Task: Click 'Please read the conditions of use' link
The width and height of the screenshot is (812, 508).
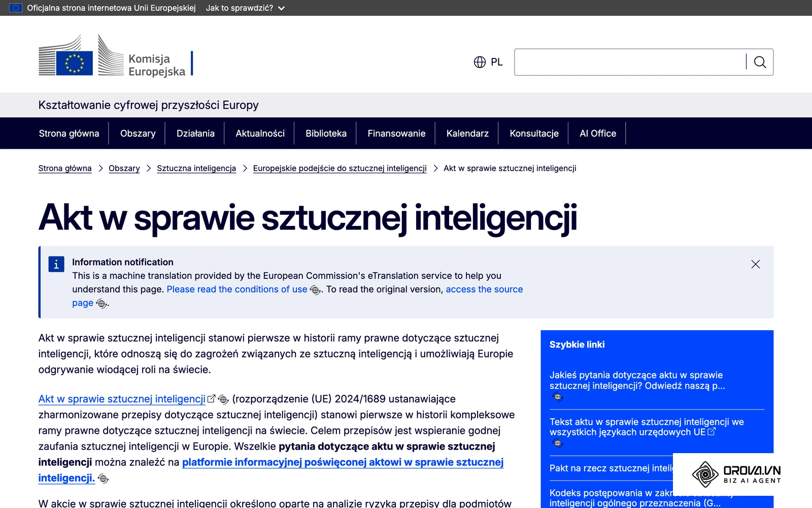Action: 237,289
